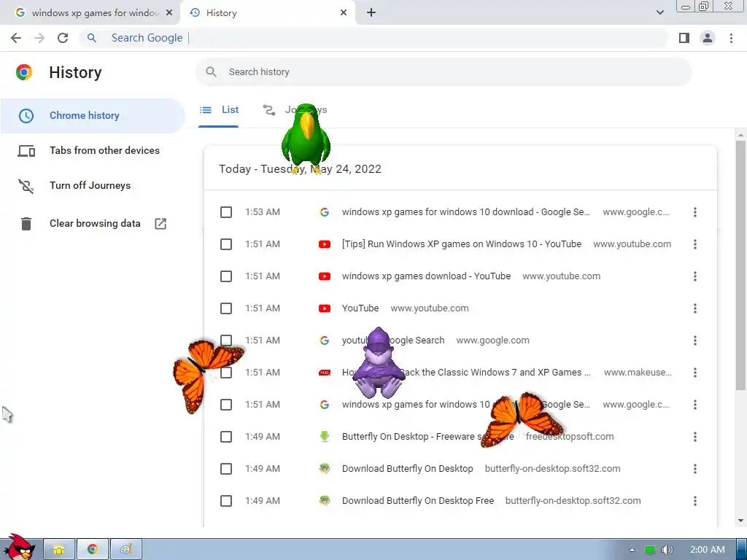
Task: Click the external-link icon beside Clear browsing data
Action: (160, 223)
